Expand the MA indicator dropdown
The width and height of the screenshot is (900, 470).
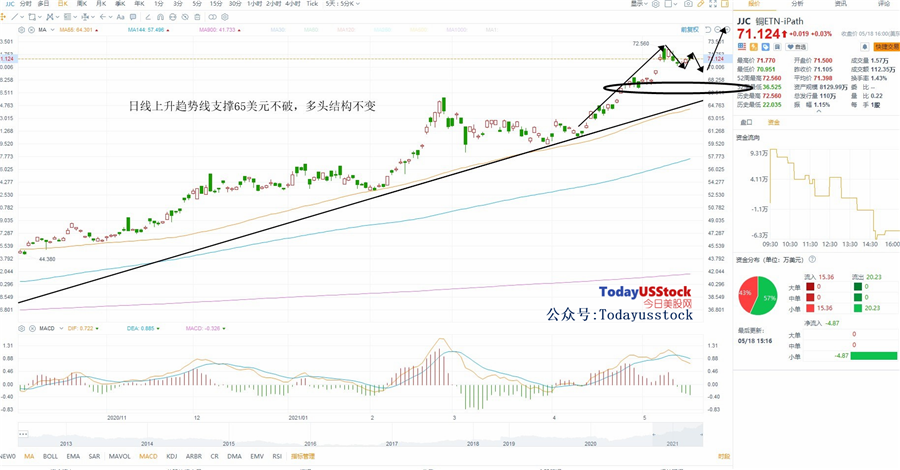tap(52, 30)
